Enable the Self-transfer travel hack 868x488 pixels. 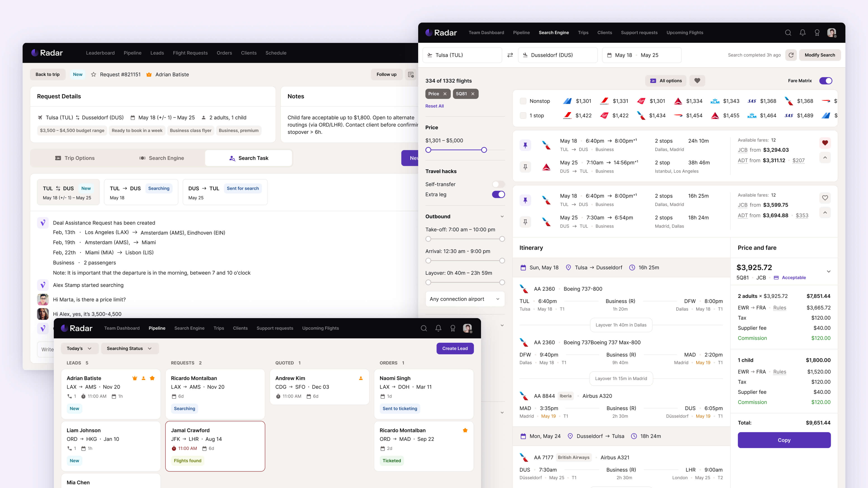pos(498,184)
